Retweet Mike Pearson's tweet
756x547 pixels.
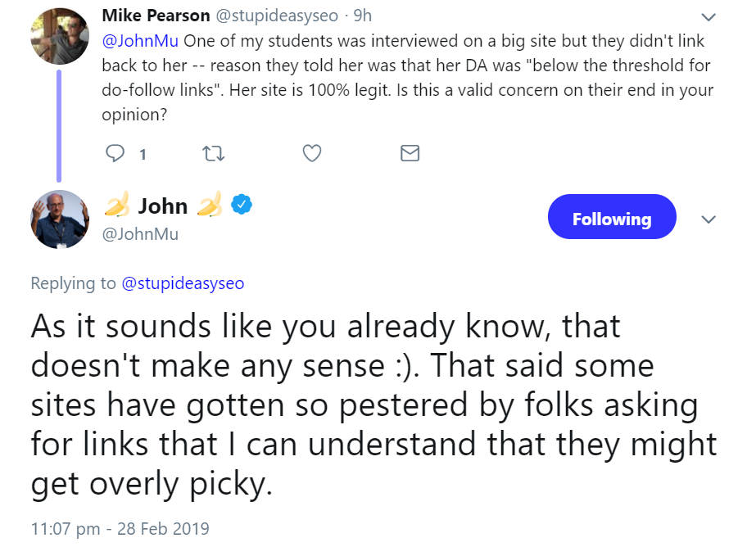pyautogui.click(x=211, y=153)
